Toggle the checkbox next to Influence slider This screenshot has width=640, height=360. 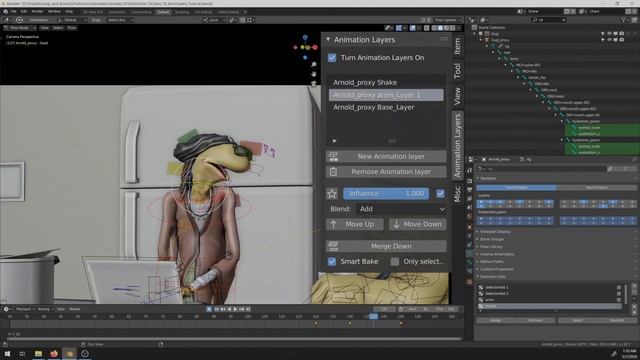[x=440, y=193]
